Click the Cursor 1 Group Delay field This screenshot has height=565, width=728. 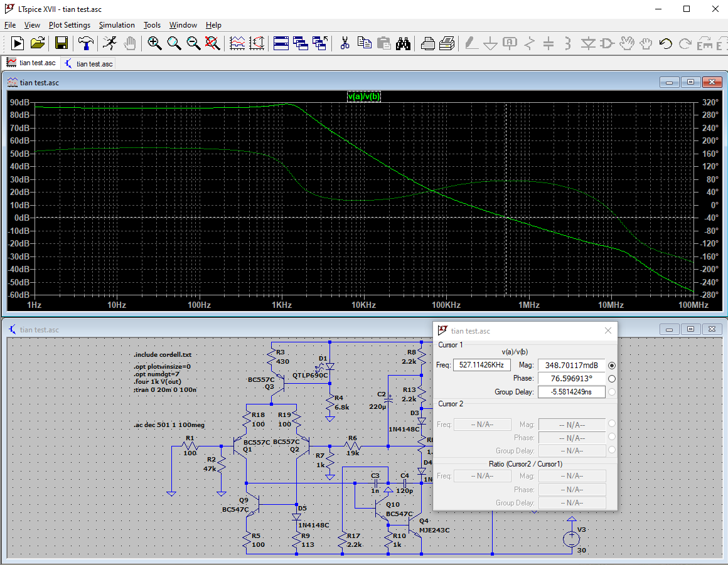click(571, 392)
